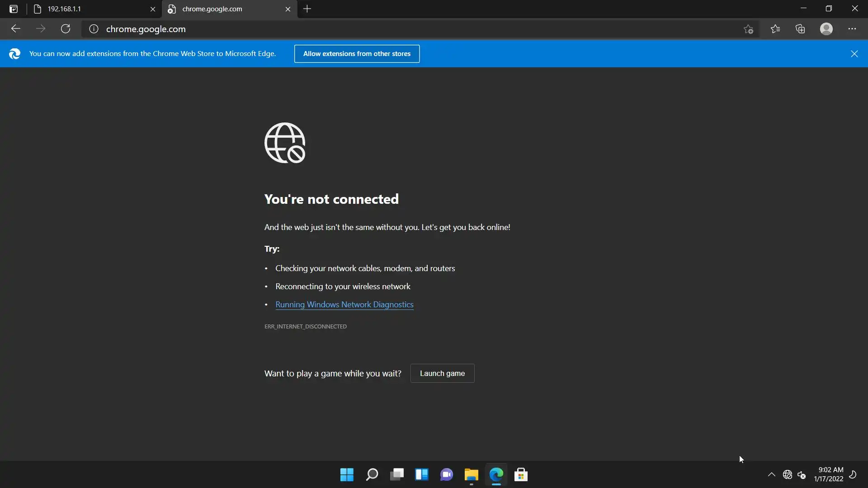Click the browser Back arrow
The width and height of the screenshot is (868, 488).
pyautogui.click(x=16, y=29)
